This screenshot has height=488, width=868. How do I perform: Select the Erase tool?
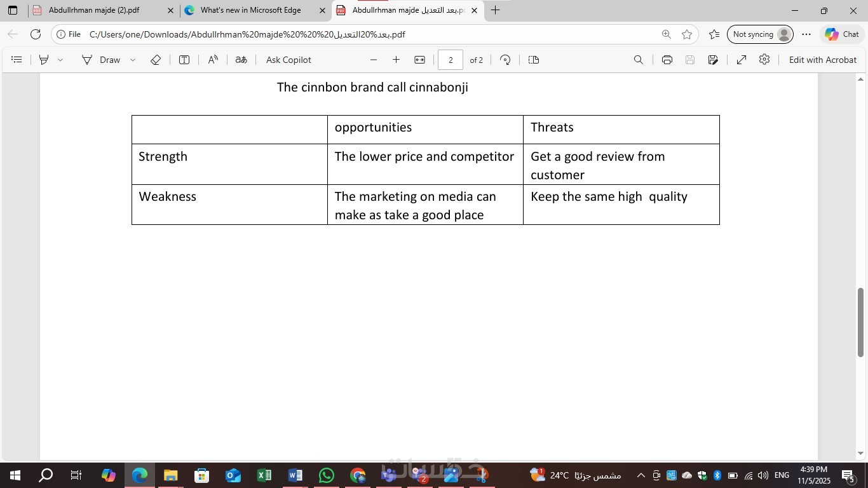pos(156,60)
